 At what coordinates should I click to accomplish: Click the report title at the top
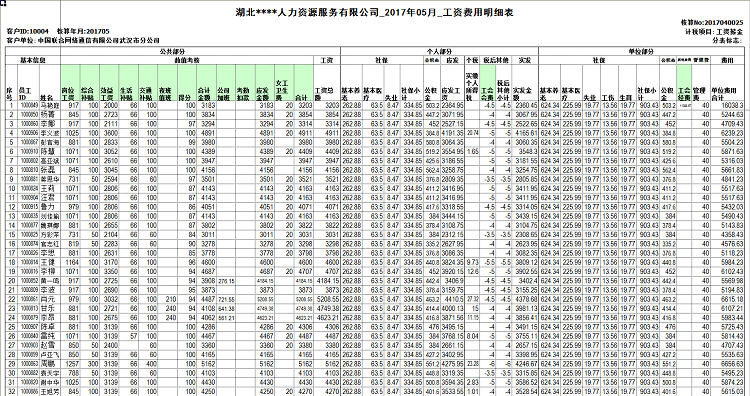(x=375, y=13)
